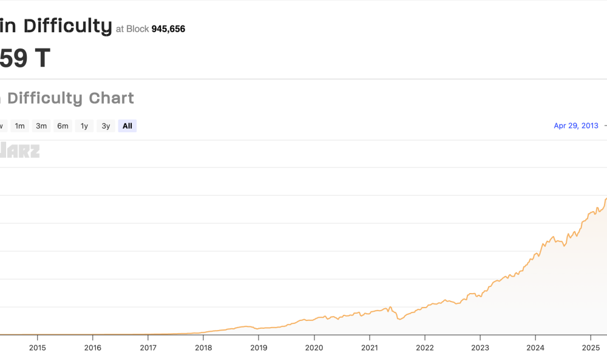Screen dimensions: 607x364
Task: Click the 2020 x-axis label
Action: point(314,348)
